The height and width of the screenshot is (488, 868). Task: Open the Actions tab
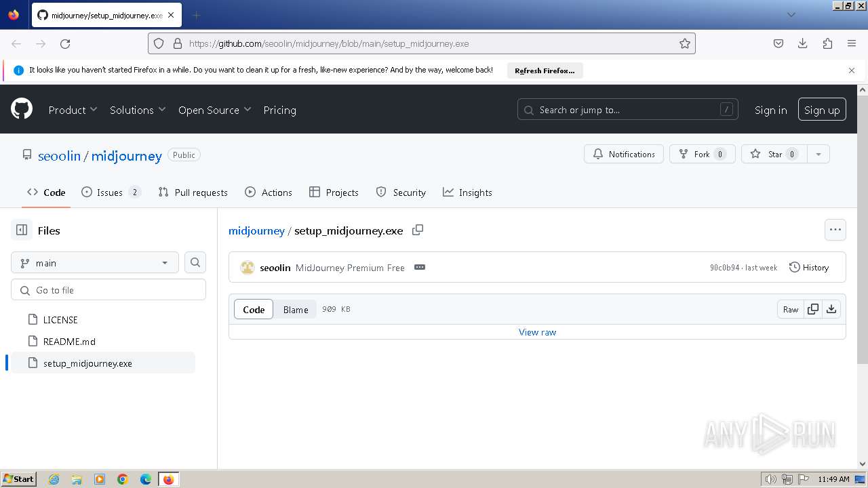269,192
